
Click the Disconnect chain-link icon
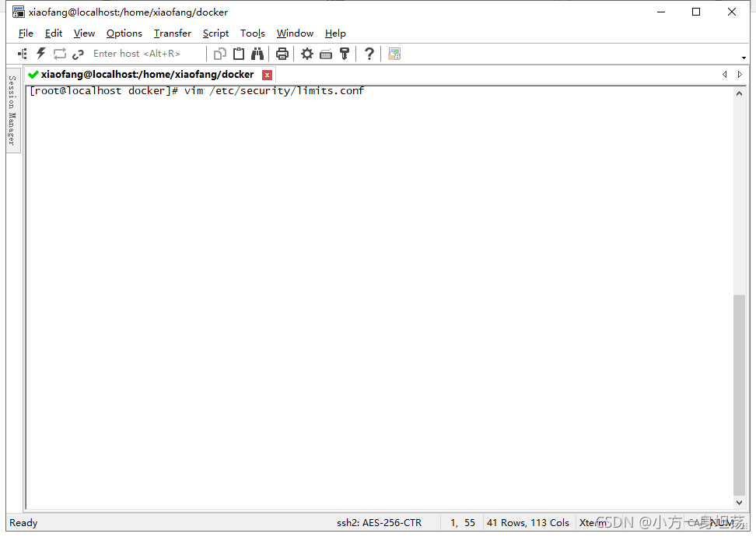tap(78, 54)
